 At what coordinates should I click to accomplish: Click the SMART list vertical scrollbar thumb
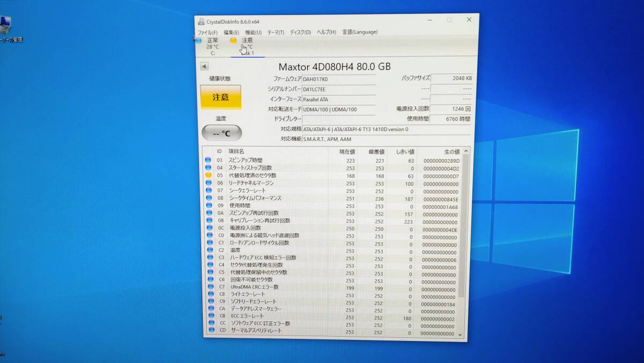[x=464, y=226]
